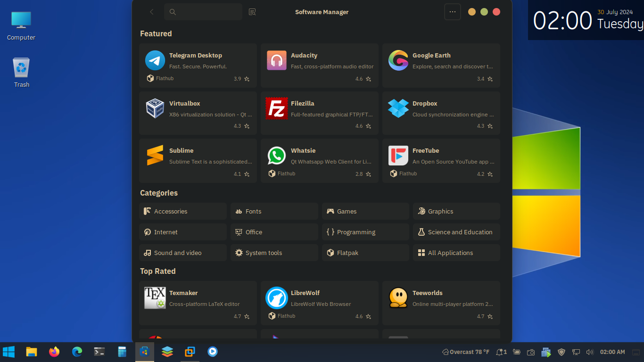Toggle the search-in-list icon beside search box
This screenshot has width=644, height=362.
(x=252, y=12)
